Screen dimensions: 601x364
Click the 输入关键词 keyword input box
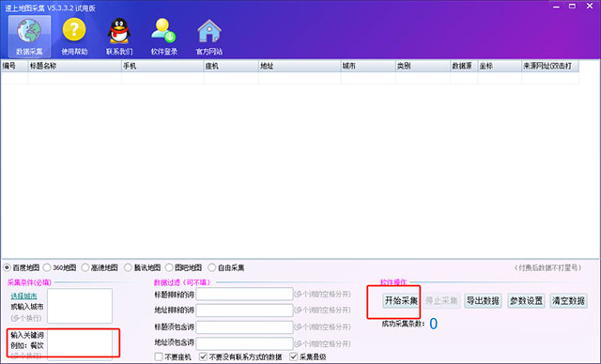[x=80, y=344]
